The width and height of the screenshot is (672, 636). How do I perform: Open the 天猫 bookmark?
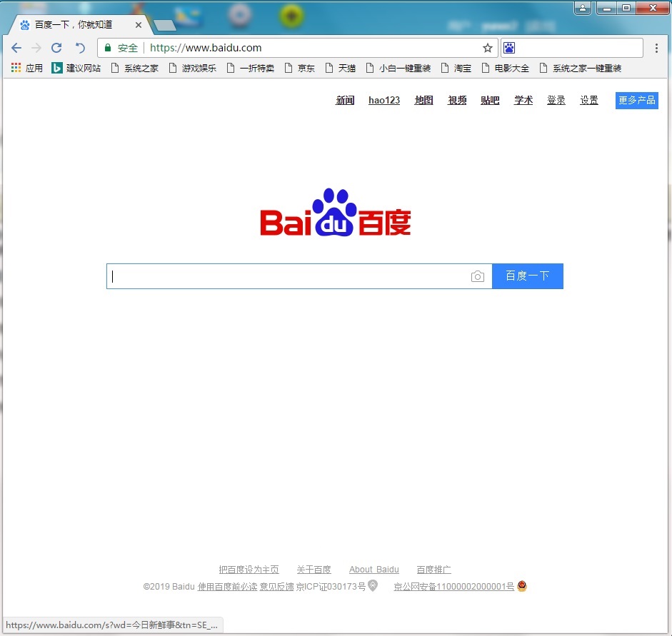(341, 68)
